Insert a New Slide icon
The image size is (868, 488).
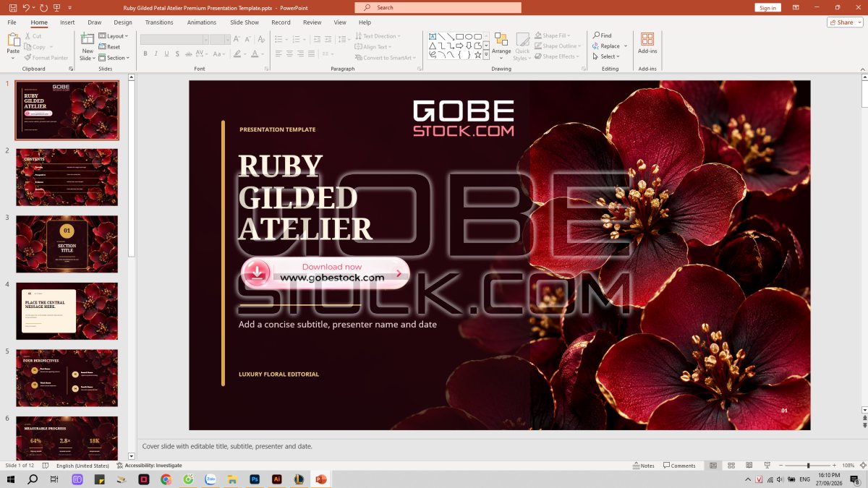pyautogui.click(x=88, y=39)
